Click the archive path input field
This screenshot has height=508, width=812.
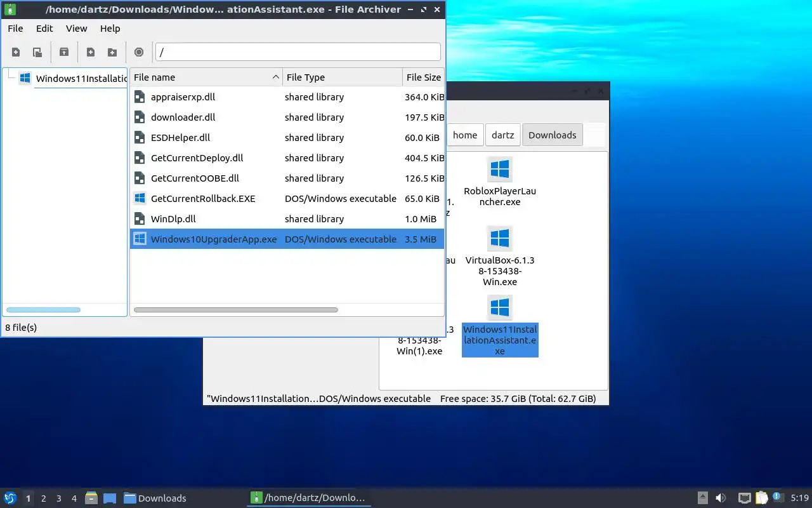pyautogui.click(x=298, y=52)
